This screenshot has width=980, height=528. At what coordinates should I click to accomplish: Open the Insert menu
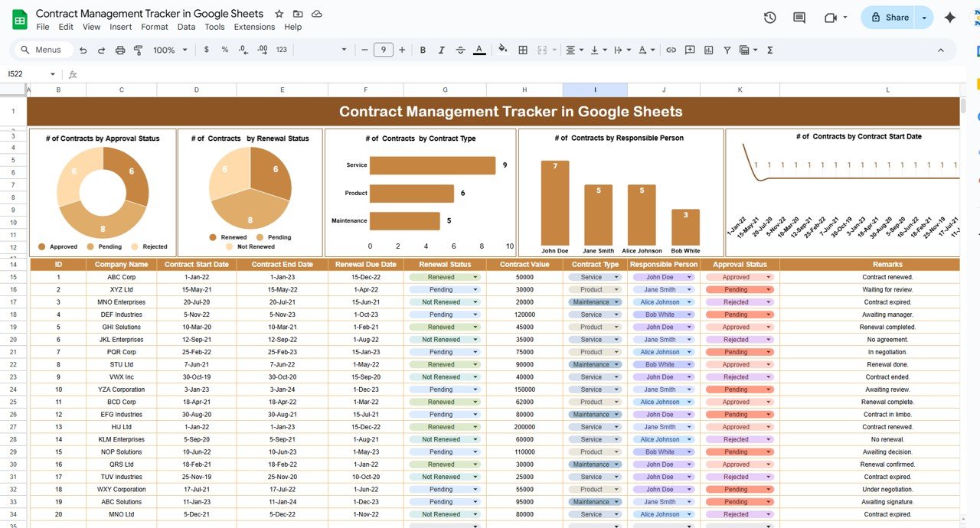(x=121, y=27)
